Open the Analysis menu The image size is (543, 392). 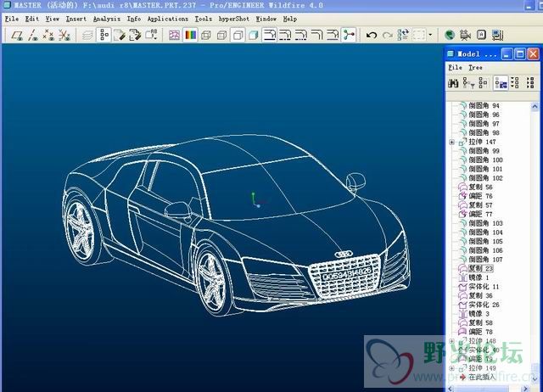coord(107,19)
